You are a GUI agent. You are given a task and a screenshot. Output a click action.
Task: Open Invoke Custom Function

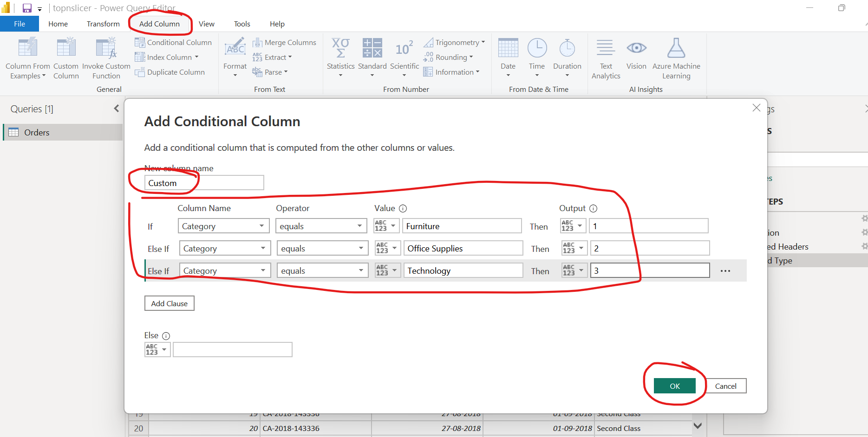coord(106,59)
